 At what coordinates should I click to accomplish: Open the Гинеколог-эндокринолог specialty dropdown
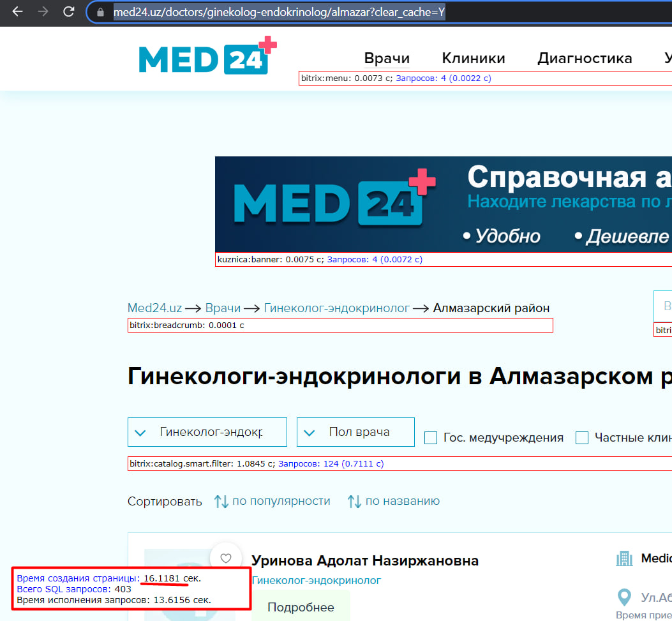click(x=207, y=432)
